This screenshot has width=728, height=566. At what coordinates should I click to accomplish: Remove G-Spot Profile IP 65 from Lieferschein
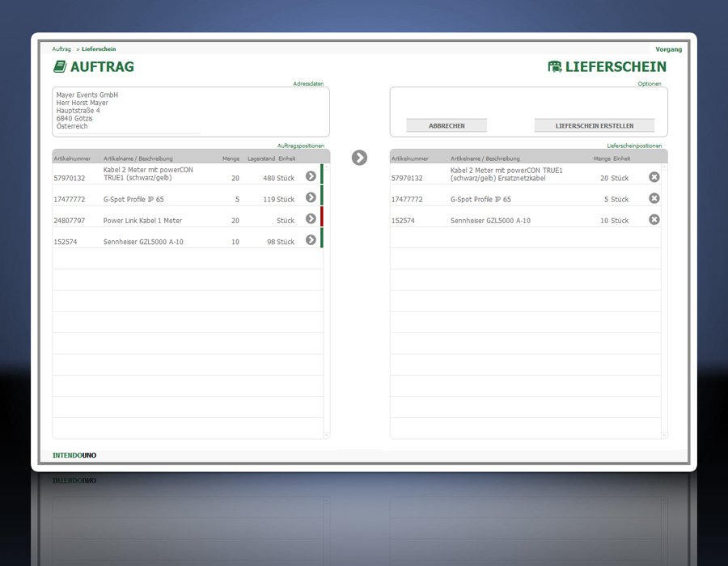654,198
